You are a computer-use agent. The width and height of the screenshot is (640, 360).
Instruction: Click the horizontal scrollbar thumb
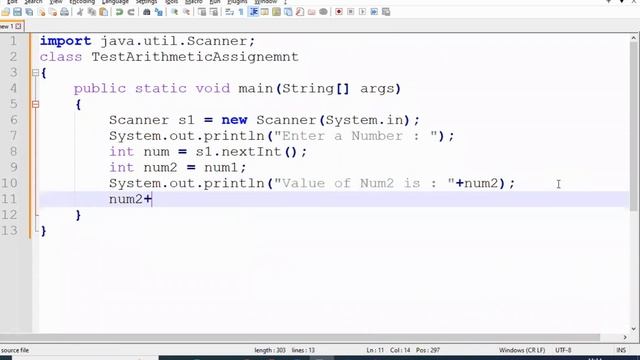(x=300, y=337)
